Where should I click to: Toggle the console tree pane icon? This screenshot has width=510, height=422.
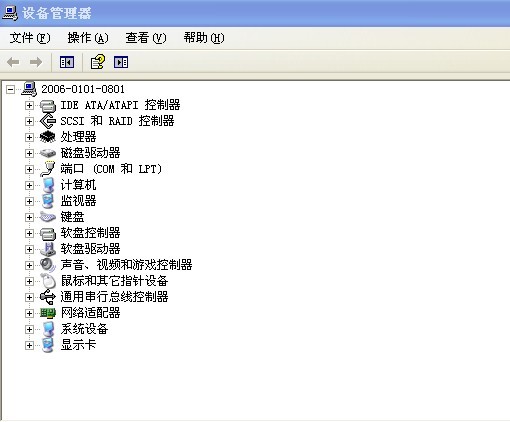coord(67,62)
